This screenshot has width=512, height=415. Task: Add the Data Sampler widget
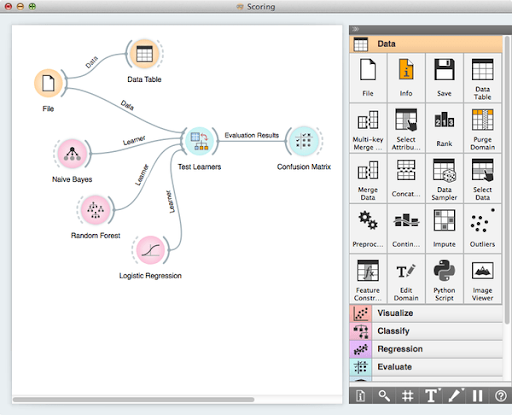coord(444,179)
